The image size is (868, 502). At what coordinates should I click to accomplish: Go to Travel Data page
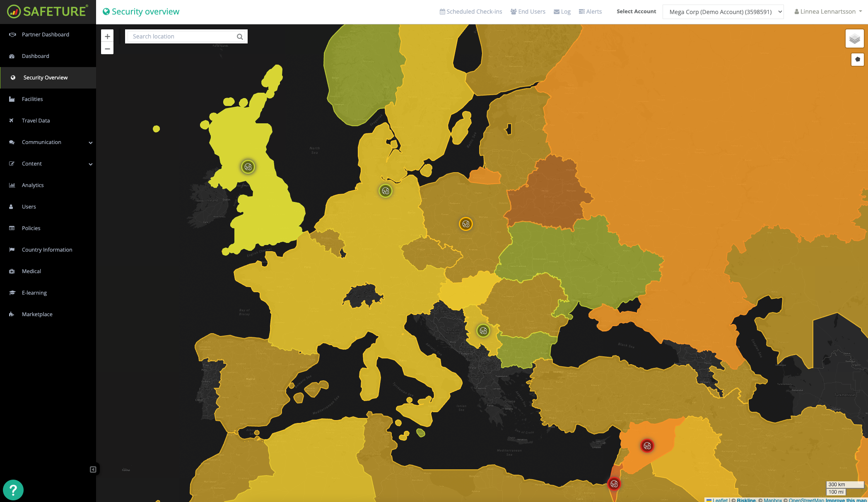point(36,121)
